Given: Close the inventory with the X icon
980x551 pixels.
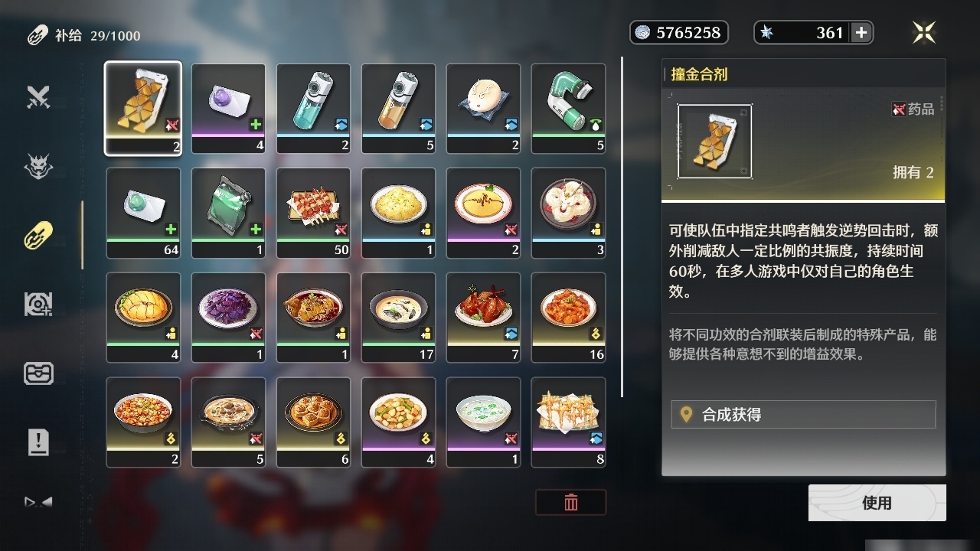Looking at the screenshot, I should tap(924, 32).
